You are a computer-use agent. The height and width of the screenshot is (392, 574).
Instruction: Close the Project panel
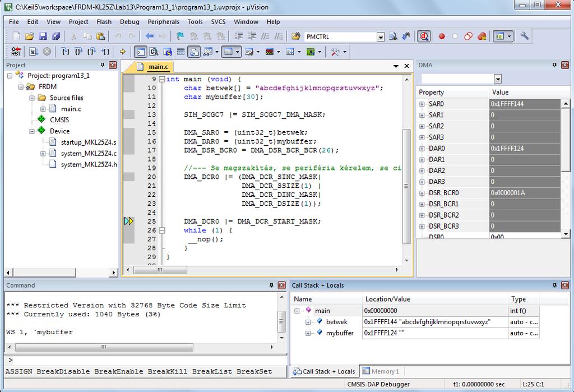113,65
